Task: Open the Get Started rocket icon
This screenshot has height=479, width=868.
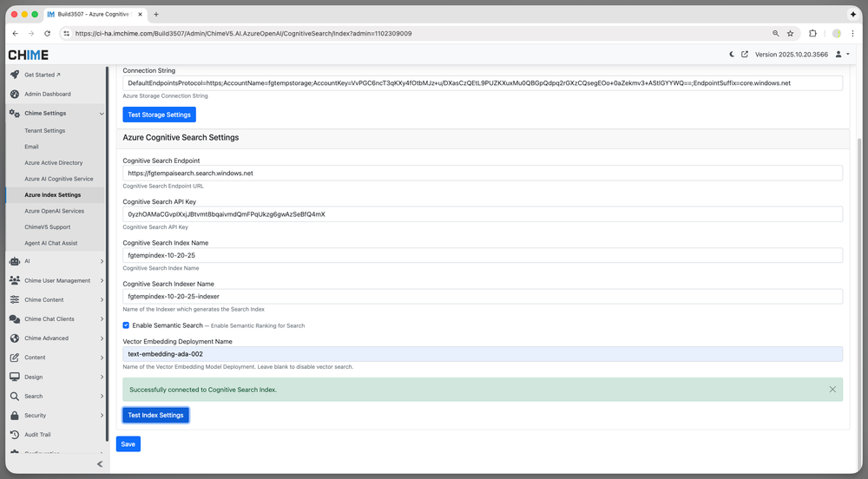Action: (15, 75)
